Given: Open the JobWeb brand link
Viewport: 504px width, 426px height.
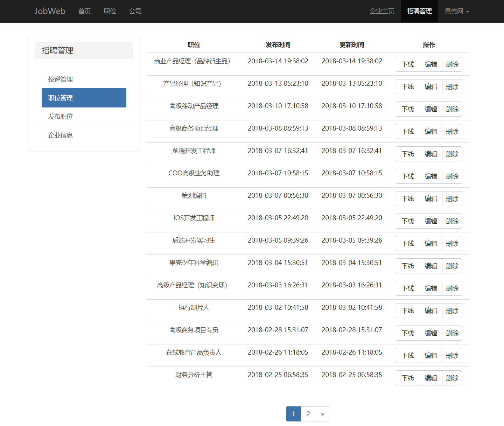Looking at the screenshot, I should pos(50,11).
